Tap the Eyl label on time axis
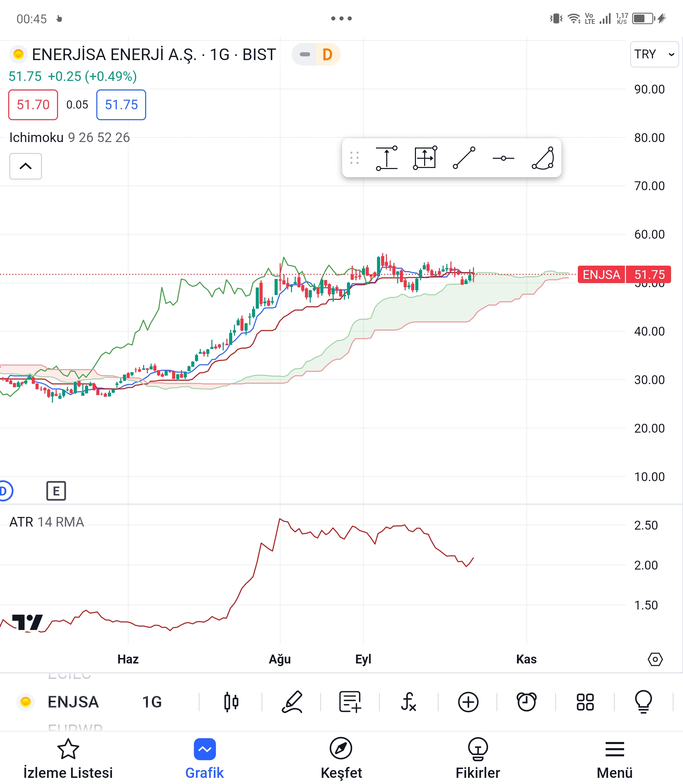The image size is (683, 784). pos(363,659)
